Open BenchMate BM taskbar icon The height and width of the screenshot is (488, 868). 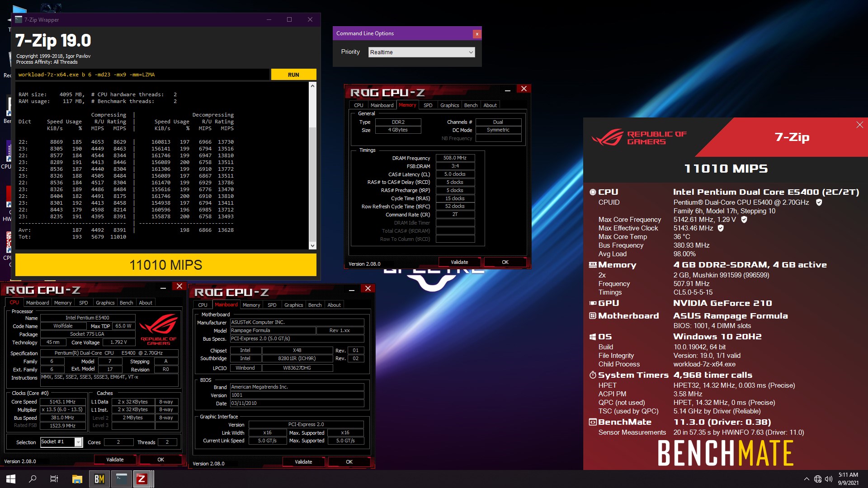pos(99,479)
